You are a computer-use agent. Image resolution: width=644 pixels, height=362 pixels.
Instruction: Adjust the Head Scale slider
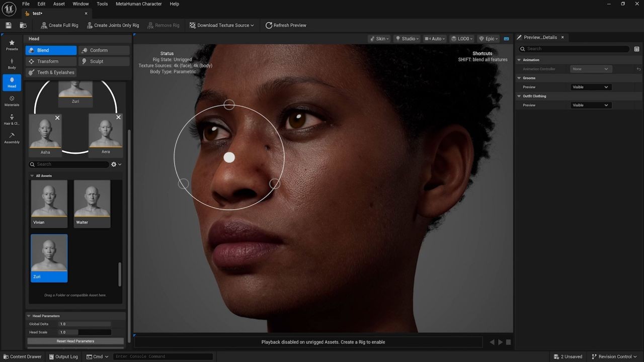click(85, 332)
